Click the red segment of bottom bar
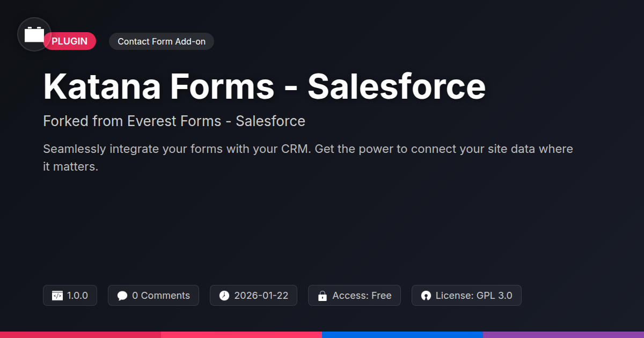The width and height of the screenshot is (644, 338). point(80,335)
